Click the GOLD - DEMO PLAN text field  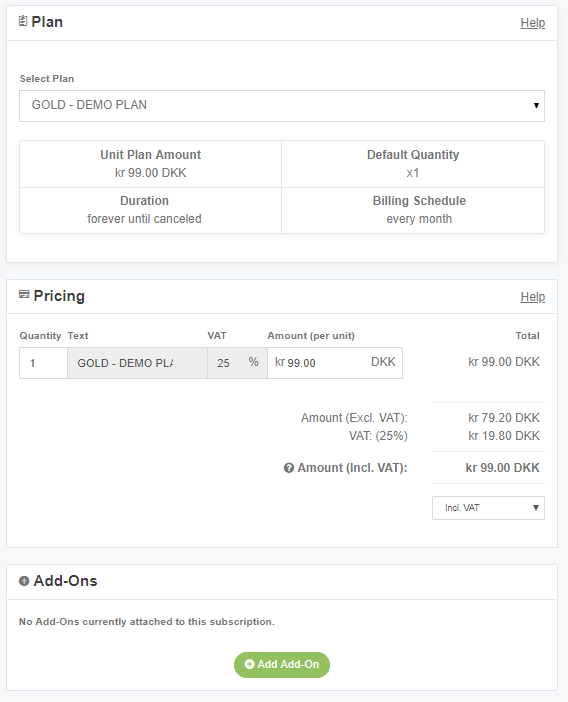pyautogui.click(x=137, y=363)
